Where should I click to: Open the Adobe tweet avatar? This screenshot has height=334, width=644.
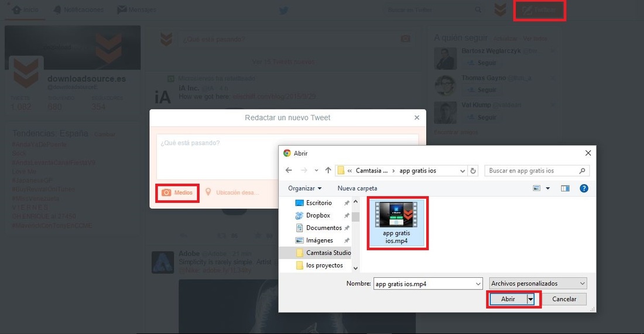[163, 262]
